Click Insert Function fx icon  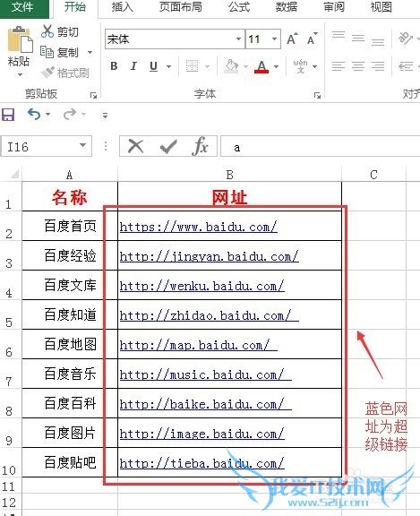pos(201,146)
